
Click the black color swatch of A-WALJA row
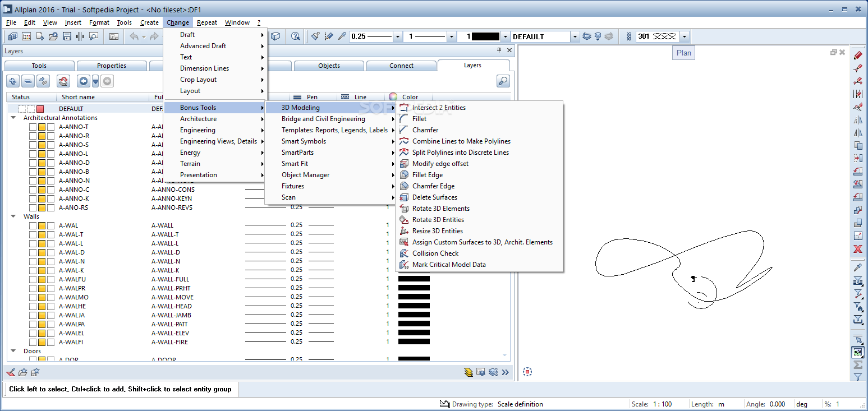click(414, 315)
